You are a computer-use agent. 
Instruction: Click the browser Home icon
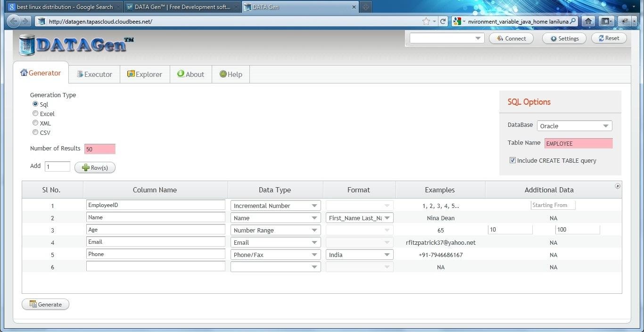point(588,21)
